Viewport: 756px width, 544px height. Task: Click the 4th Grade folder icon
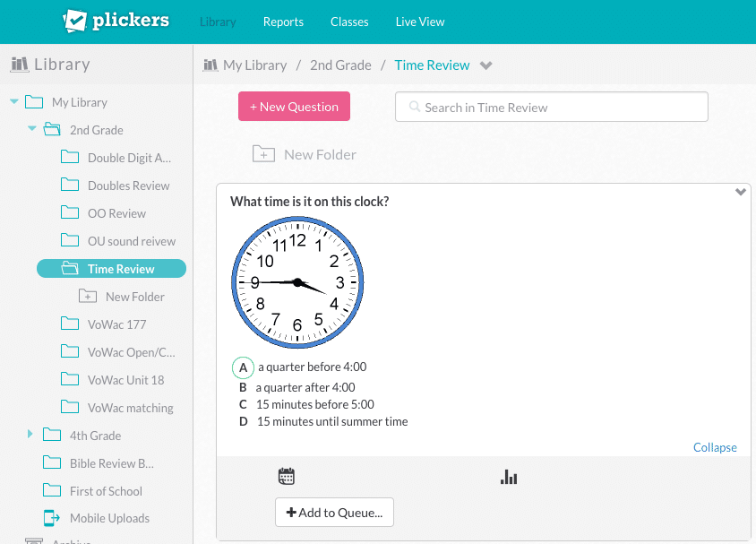pyautogui.click(x=52, y=435)
